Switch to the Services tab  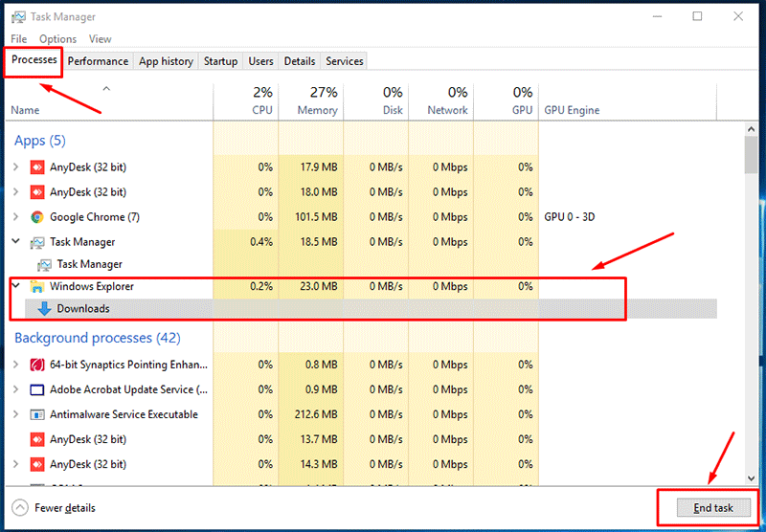pyautogui.click(x=345, y=61)
